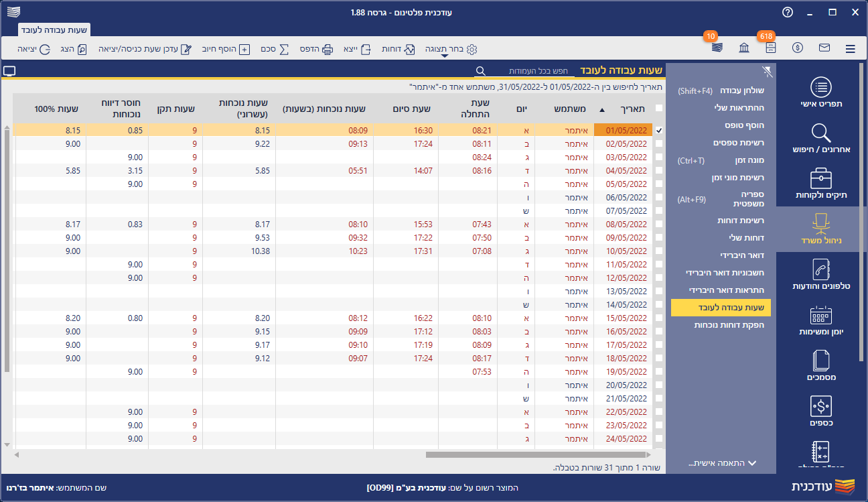This screenshot has width=868, height=502.
Task: Click the table's vertical scrollbar thumb
Action: pyautogui.click(x=7, y=250)
